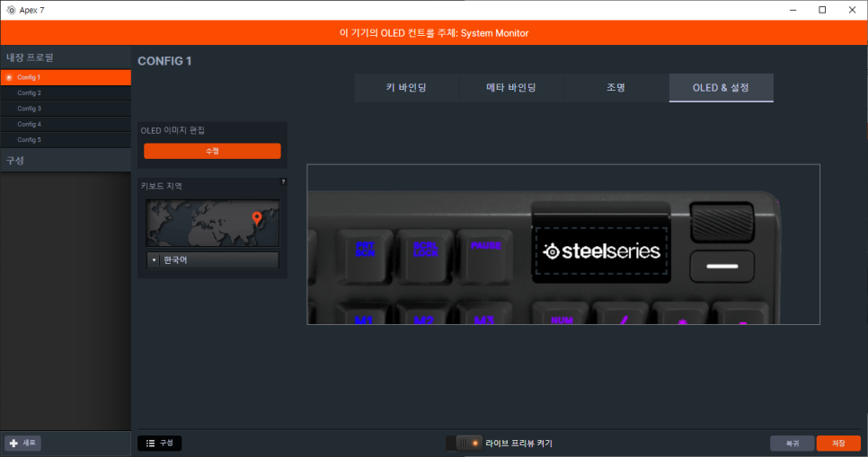The width and height of the screenshot is (868, 457).
Task: Open the Config 3 profile
Action: (66, 109)
